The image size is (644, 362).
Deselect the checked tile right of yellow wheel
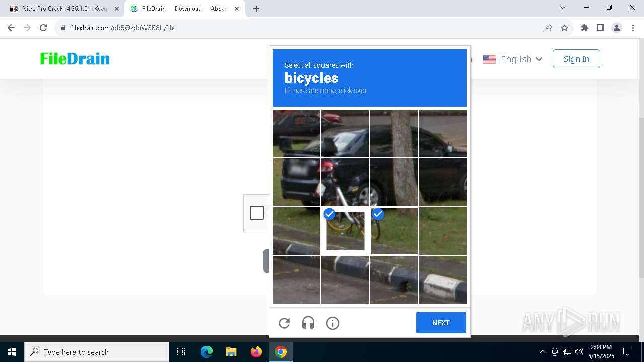click(x=394, y=231)
